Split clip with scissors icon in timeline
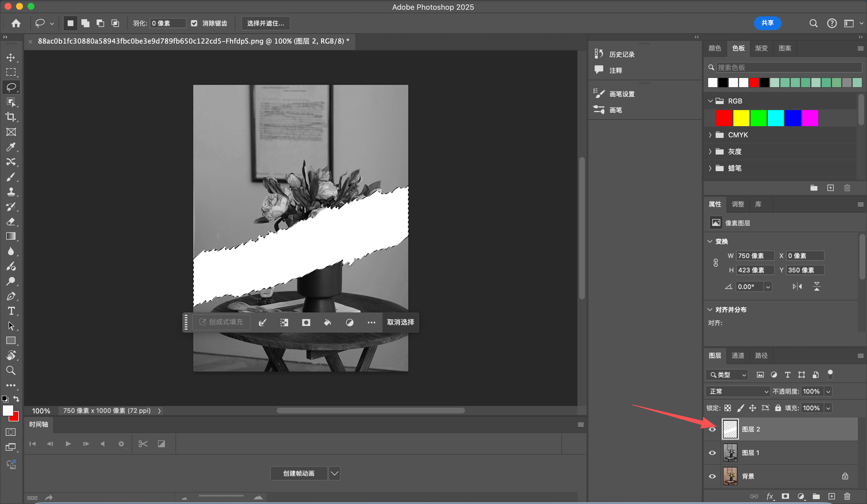 coord(143,444)
